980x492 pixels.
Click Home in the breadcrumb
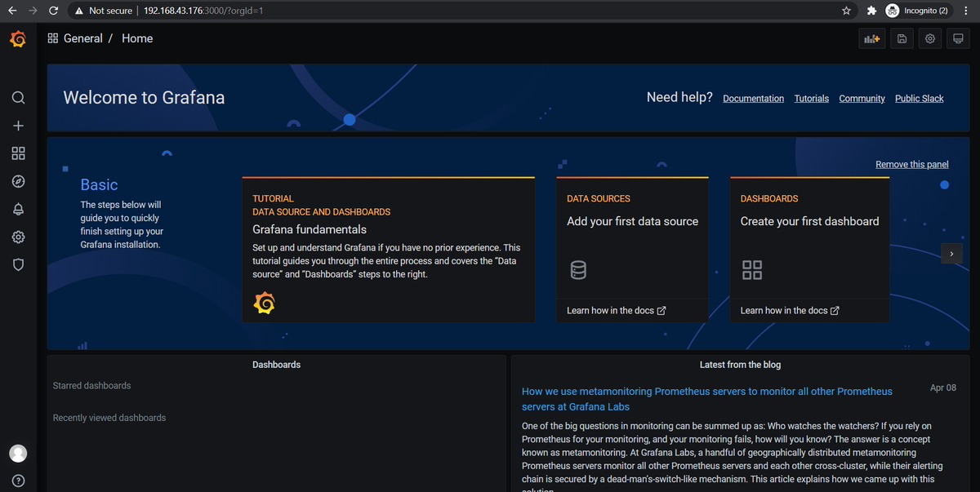tap(136, 38)
